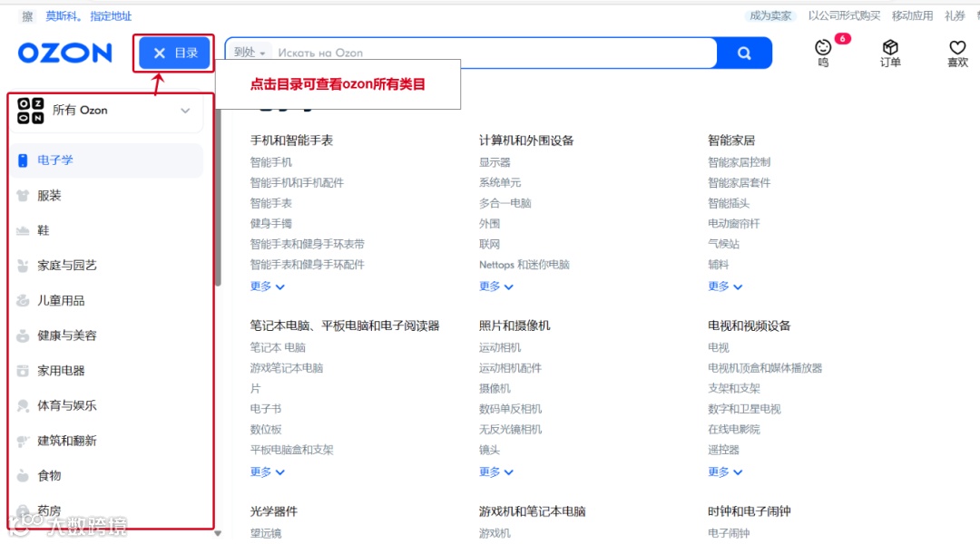Open 光学器件 category heading
The height and width of the screenshot is (544, 980).
[x=274, y=511]
